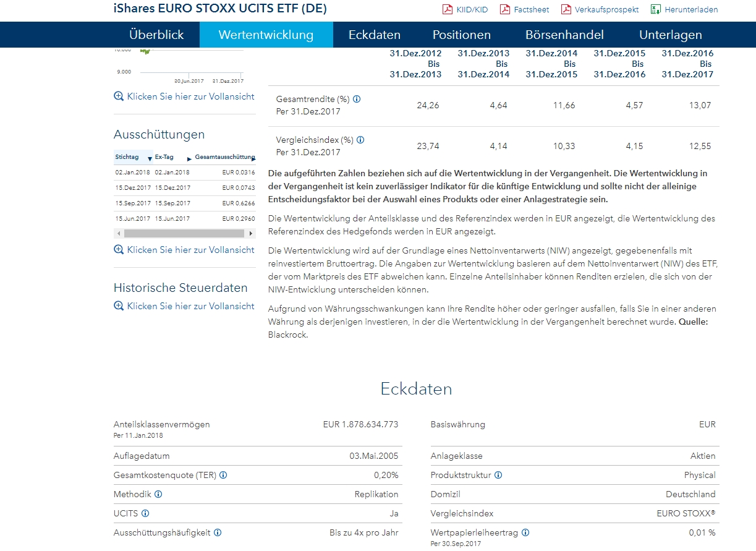Click the Ausschüttungen section heading
The width and height of the screenshot is (756, 551).
[159, 135]
